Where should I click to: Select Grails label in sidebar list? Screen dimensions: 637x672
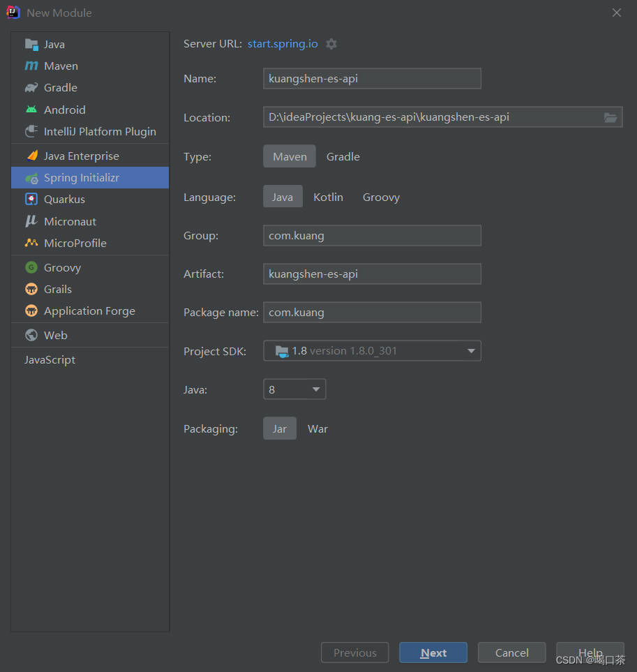point(58,289)
